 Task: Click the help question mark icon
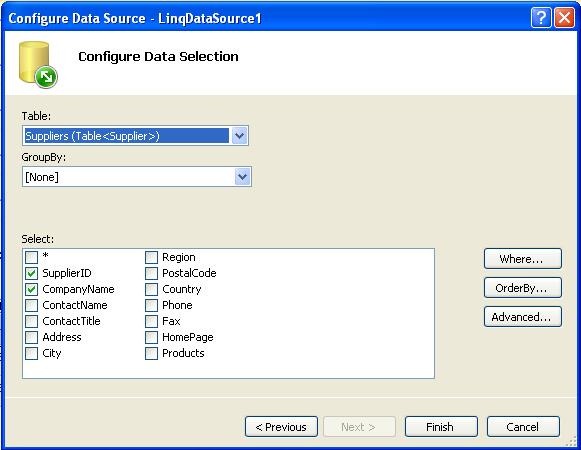[x=541, y=17]
